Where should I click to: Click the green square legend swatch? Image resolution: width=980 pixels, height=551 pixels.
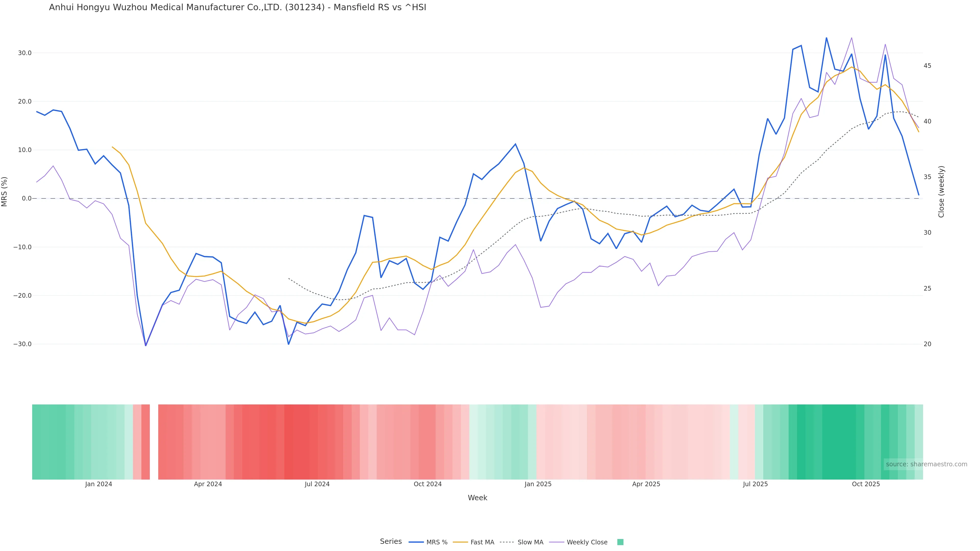[620, 542]
